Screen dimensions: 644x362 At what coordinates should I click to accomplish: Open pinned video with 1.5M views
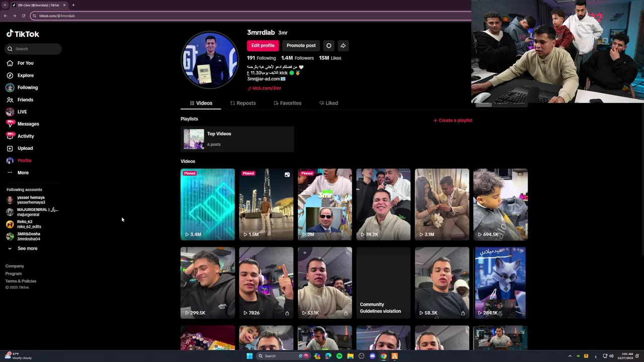[266, 204]
